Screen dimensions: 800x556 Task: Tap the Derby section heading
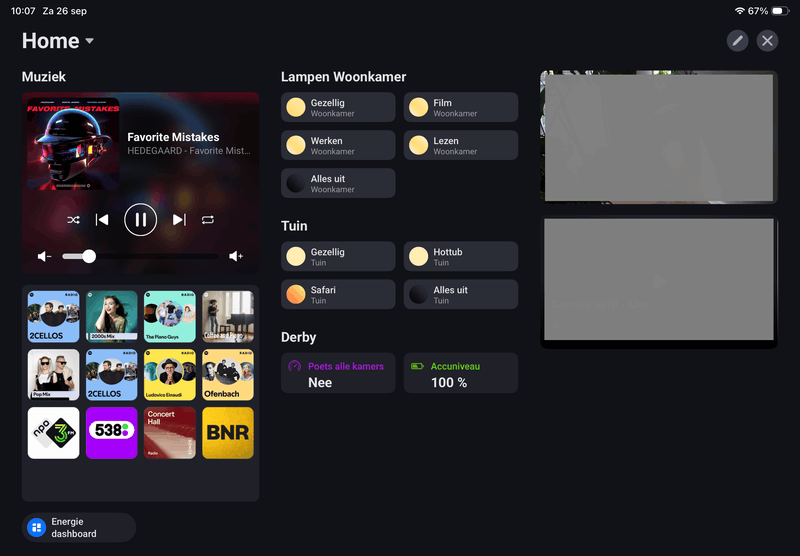tap(298, 337)
